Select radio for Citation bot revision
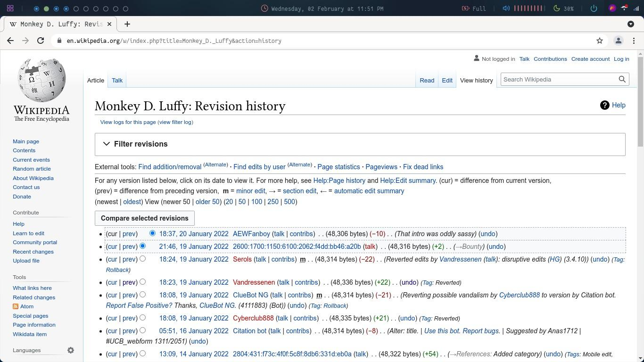 click(x=142, y=330)
